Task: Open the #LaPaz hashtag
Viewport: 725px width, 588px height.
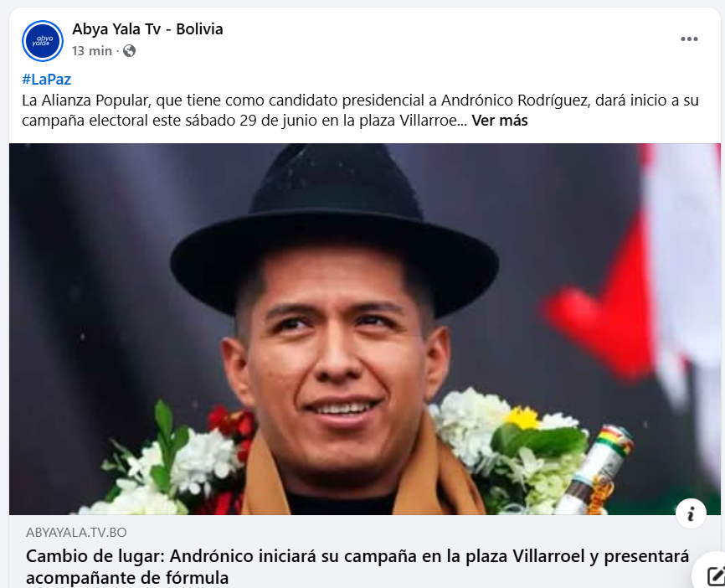Action: [46, 79]
